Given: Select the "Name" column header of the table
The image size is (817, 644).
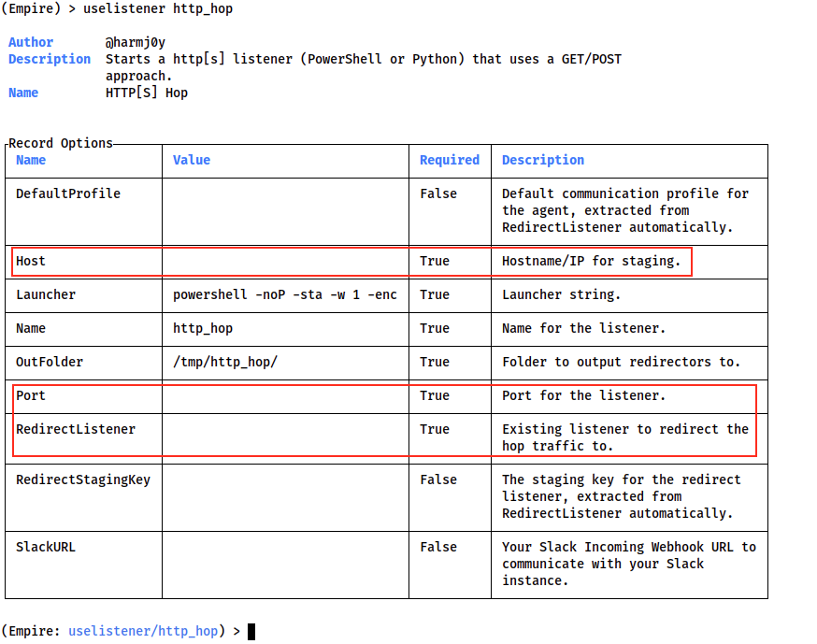Looking at the screenshot, I should point(31,160).
